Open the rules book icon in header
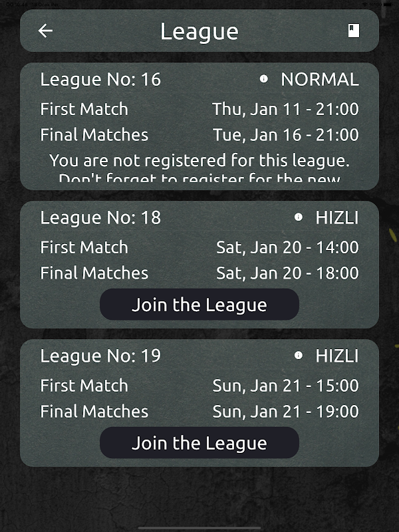Image resolution: width=399 pixels, height=532 pixels. click(354, 31)
